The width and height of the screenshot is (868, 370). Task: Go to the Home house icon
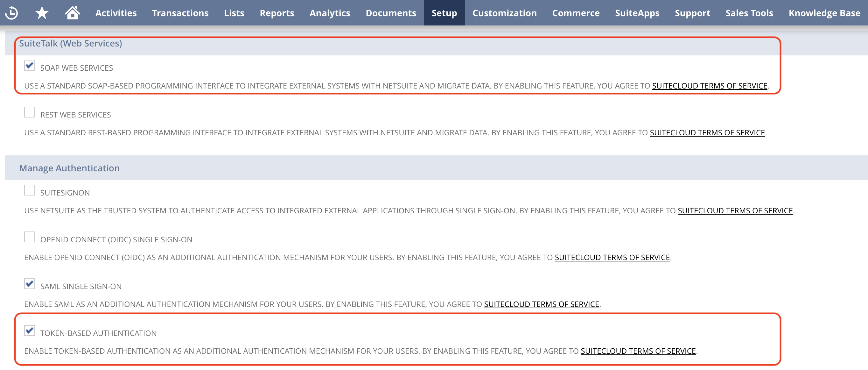click(x=72, y=13)
